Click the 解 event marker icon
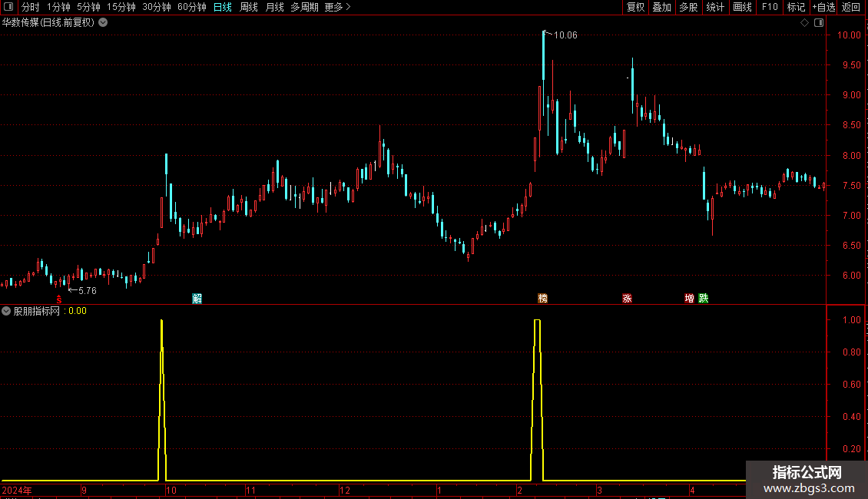This screenshot has height=499, width=868. pyautogui.click(x=197, y=299)
